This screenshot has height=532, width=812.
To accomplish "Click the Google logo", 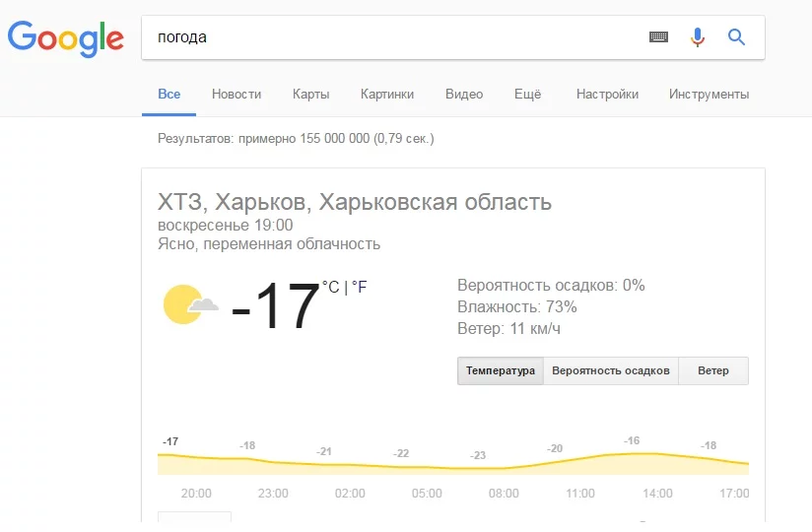I will coord(66,37).
